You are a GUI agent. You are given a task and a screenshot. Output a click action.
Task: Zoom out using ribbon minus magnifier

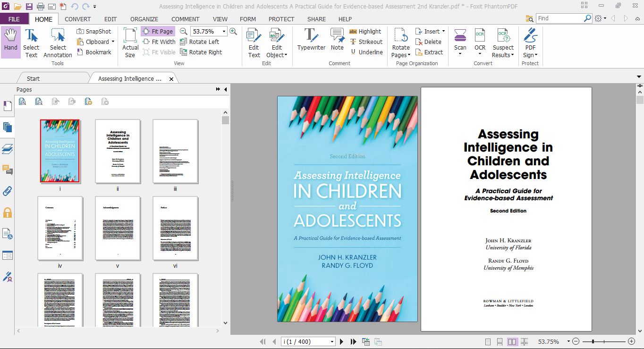(x=184, y=31)
